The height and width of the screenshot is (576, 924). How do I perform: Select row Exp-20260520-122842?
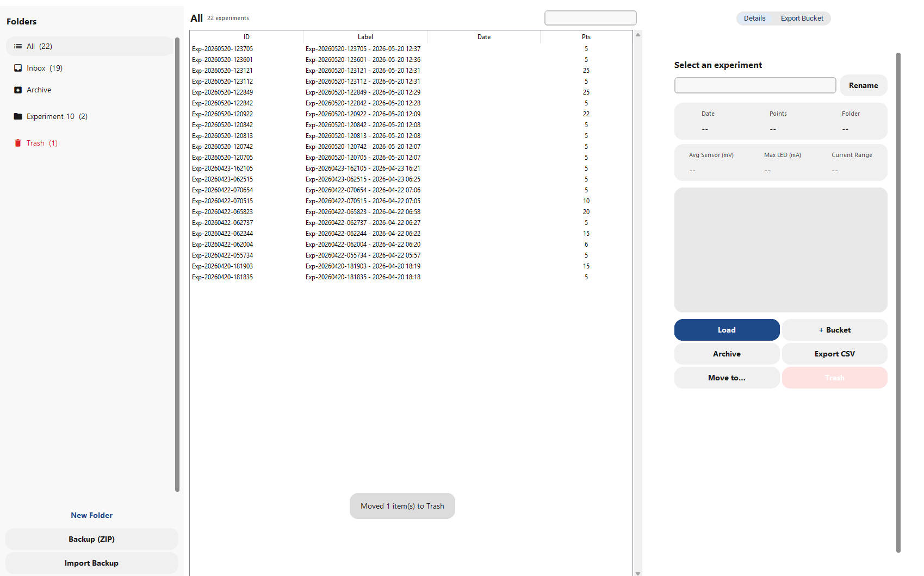tap(411, 103)
